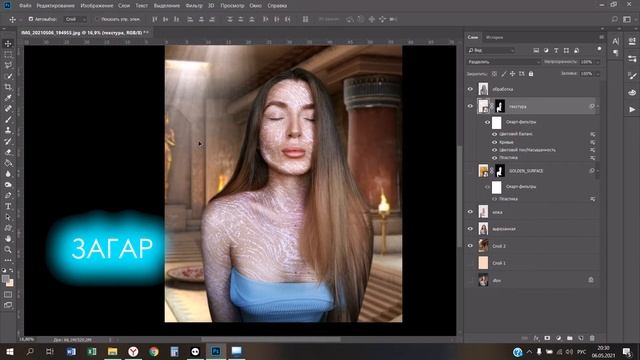640x360 pixels.
Task: Open the 'Файл' menu
Action: [25, 6]
